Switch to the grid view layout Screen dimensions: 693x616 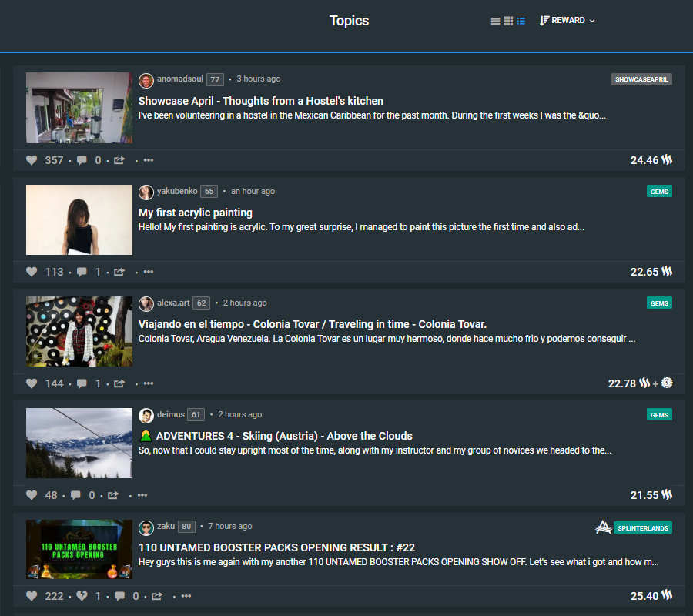[508, 21]
